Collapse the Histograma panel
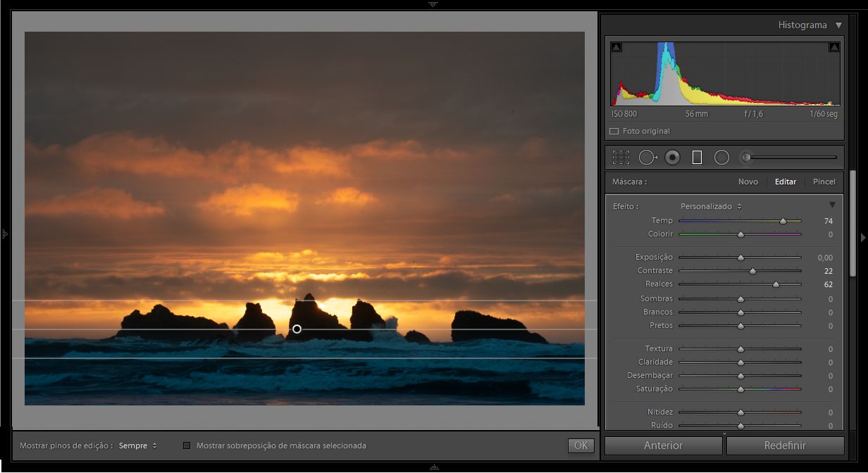 click(x=838, y=25)
